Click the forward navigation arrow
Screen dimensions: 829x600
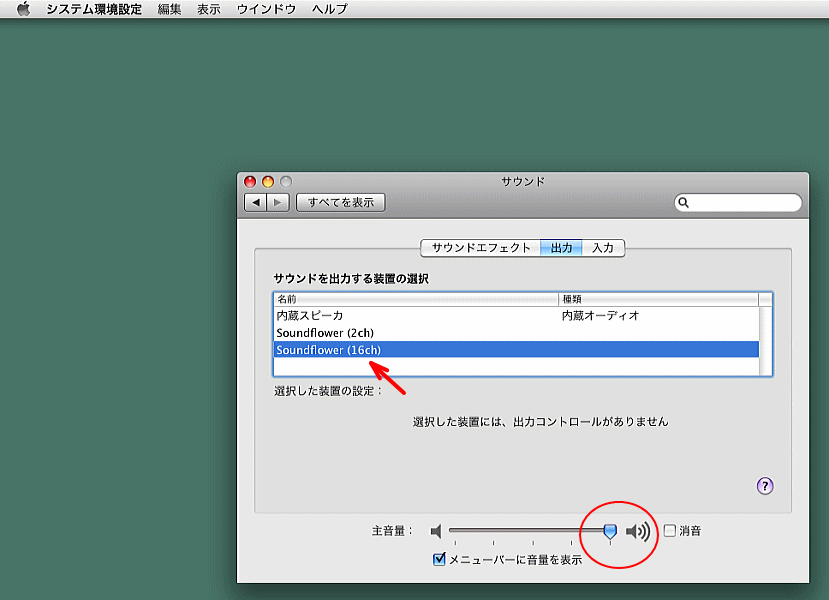(278, 202)
